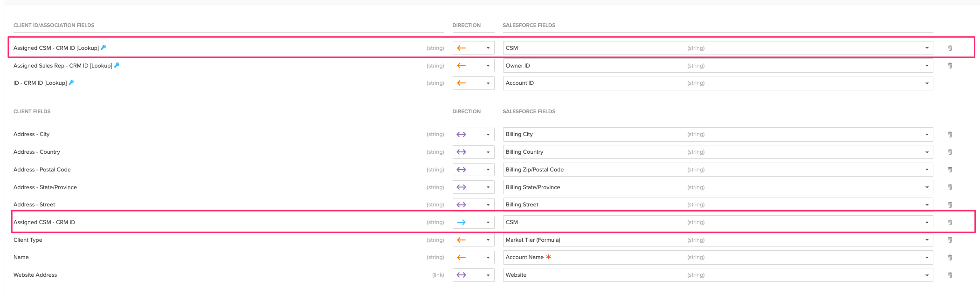Image resolution: width=980 pixels, height=301 pixels.
Task: Open the Owner ID Salesforce field dropdown
Action: point(718,66)
